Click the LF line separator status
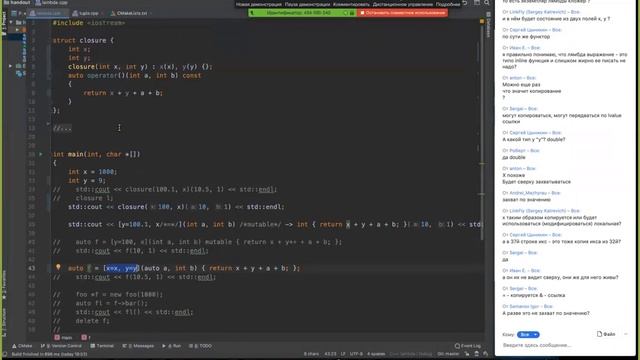The height and width of the screenshot is (360, 640). coord(343,354)
